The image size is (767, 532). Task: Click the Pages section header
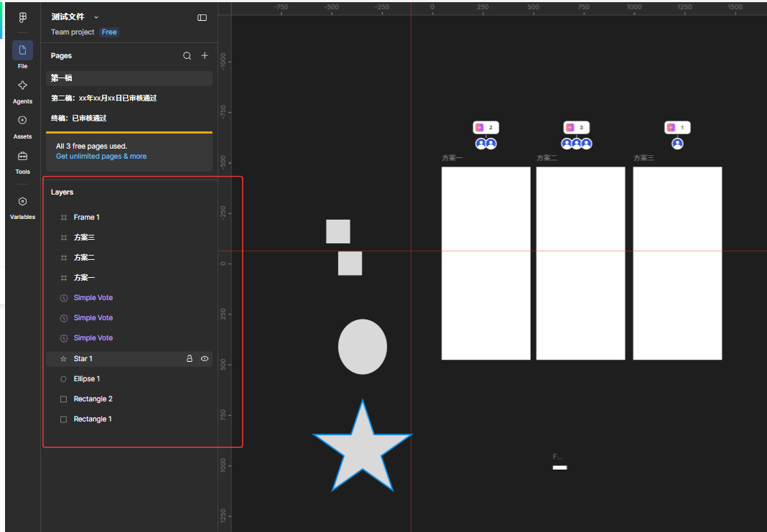[x=61, y=56]
